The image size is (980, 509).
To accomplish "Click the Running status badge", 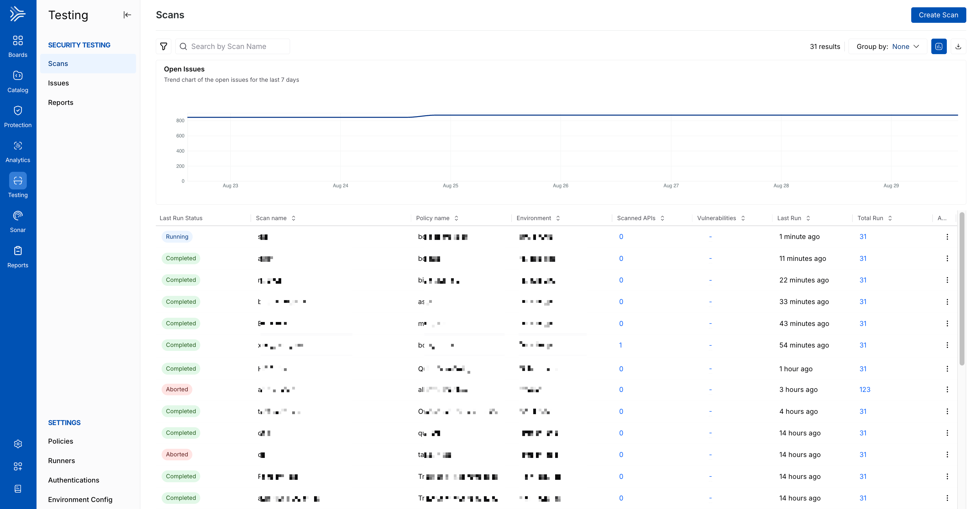I will [x=177, y=237].
